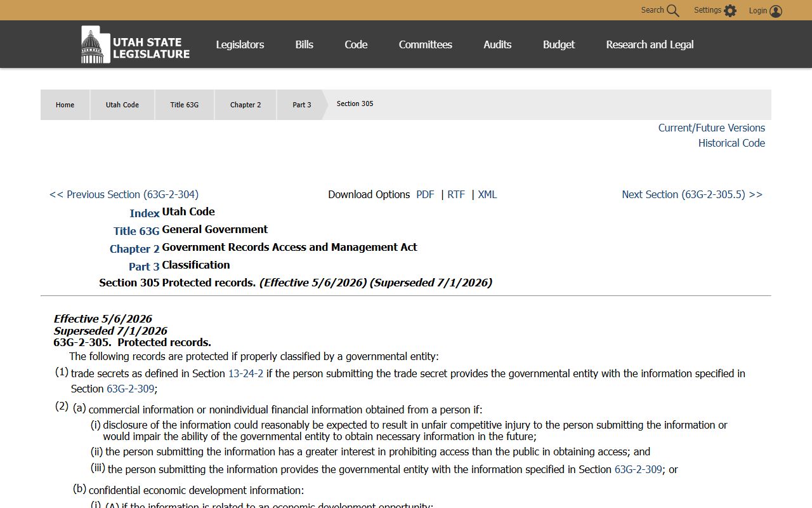Screen dimensions: 812x508
Task: Open the Committees menu
Action: (426, 44)
